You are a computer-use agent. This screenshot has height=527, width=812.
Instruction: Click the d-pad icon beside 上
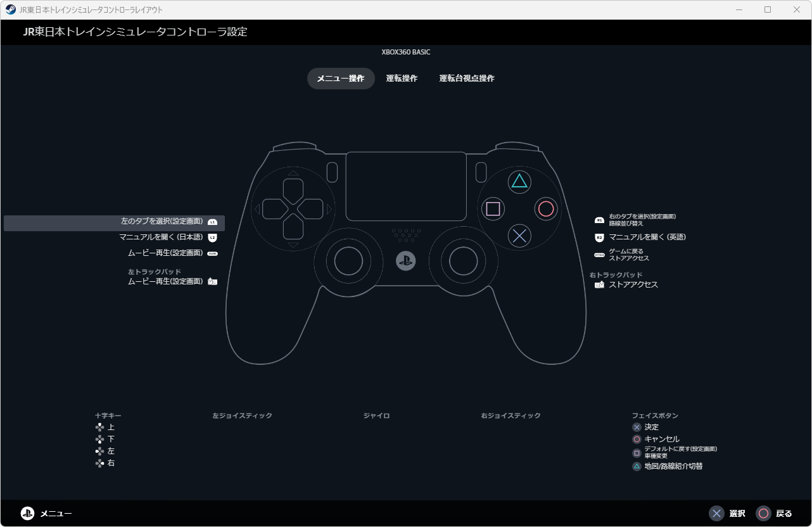(x=99, y=427)
